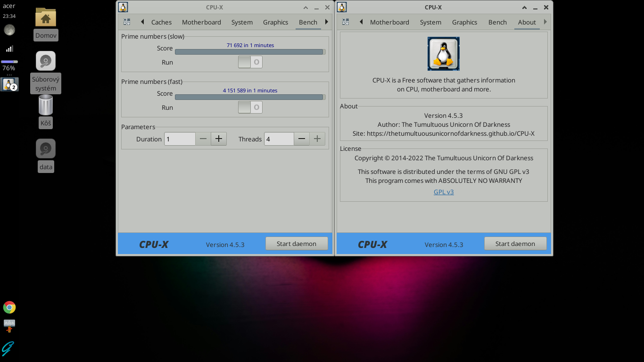
Task: Click the network signal strength bars icon
Action: click(9, 49)
